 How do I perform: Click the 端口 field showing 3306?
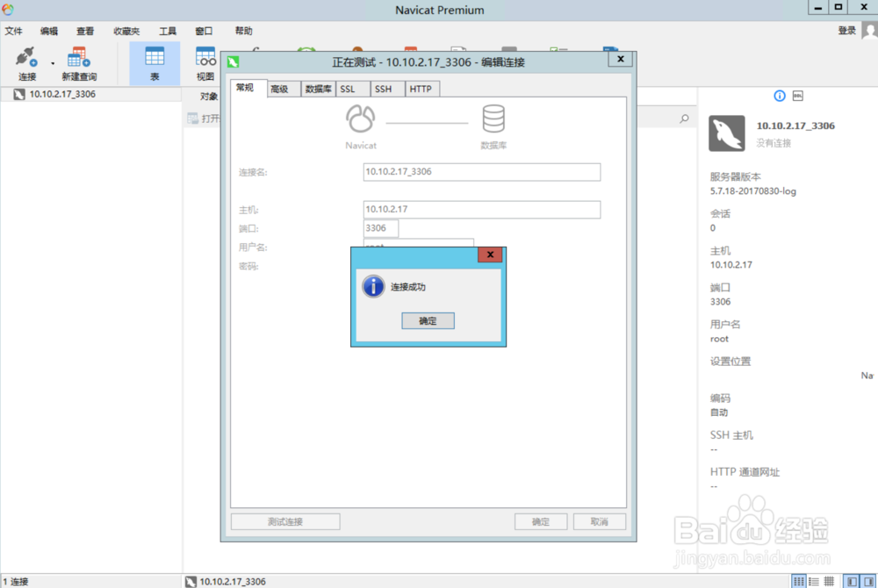point(381,228)
